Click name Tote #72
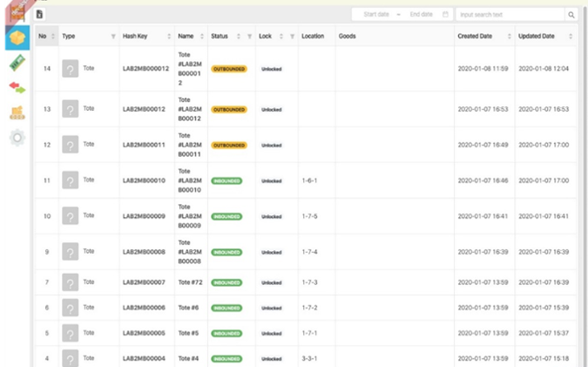 click(190, 282)
